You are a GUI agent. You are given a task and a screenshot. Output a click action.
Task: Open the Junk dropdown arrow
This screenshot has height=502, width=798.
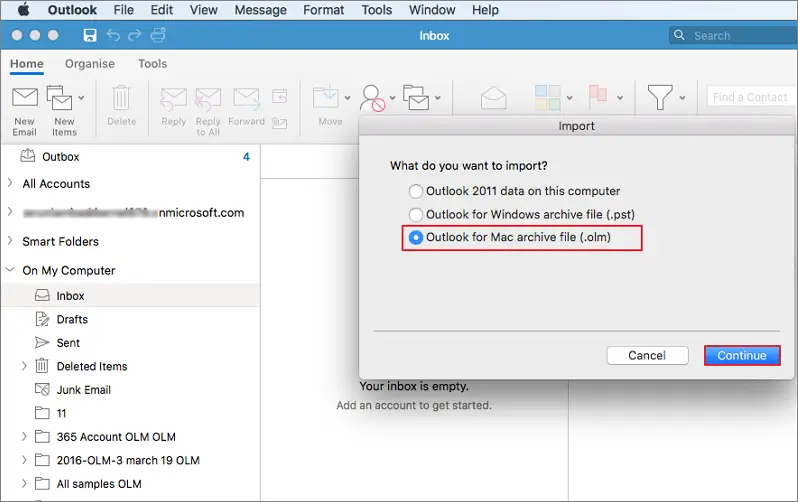392,98
